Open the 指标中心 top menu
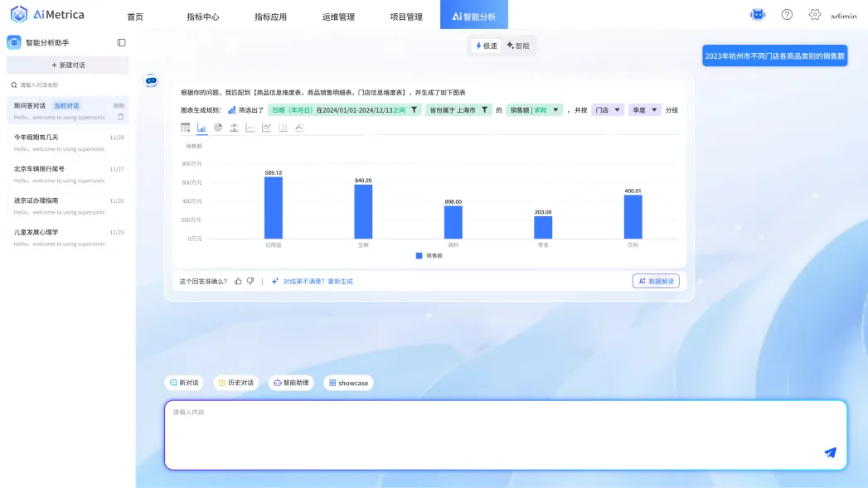The width and height of the screenshot is (868, 488). click(x=203, y=17)
